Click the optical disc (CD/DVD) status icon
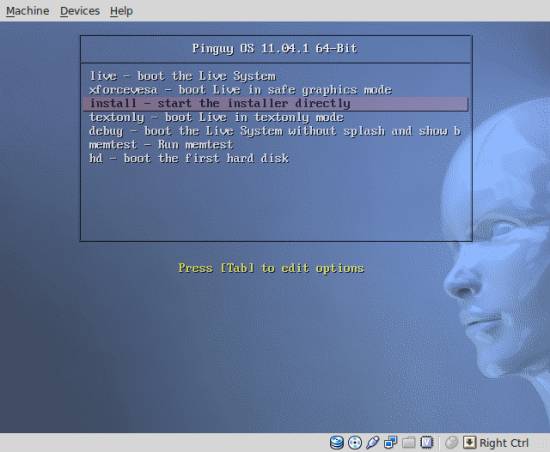 [x=355, y=443]
